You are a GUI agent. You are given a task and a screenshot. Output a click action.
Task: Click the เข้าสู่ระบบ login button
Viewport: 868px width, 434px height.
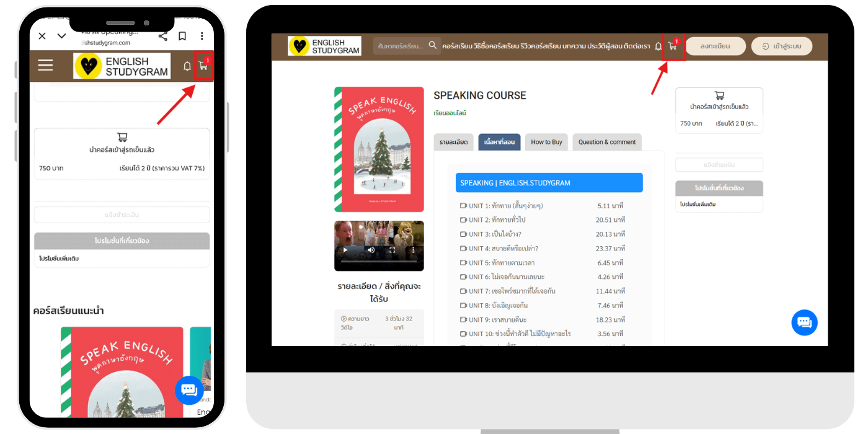point(781,46)
